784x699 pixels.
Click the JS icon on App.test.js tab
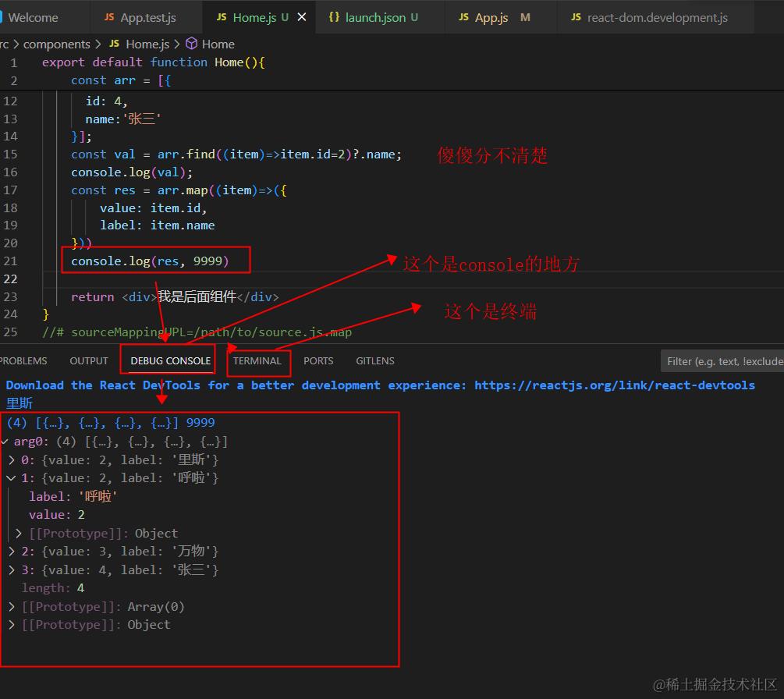(109, 17)
